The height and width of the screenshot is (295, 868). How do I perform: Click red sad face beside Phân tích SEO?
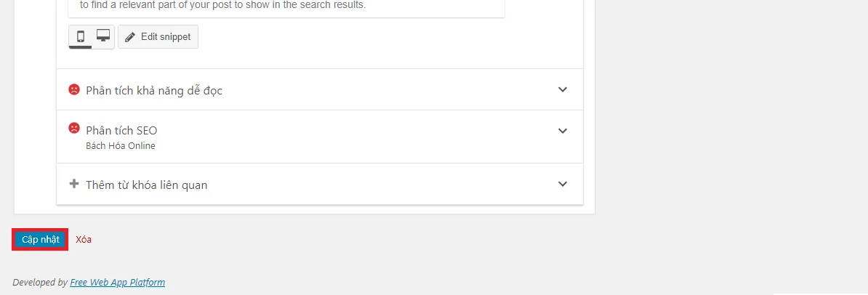click(x=74, y=129)
